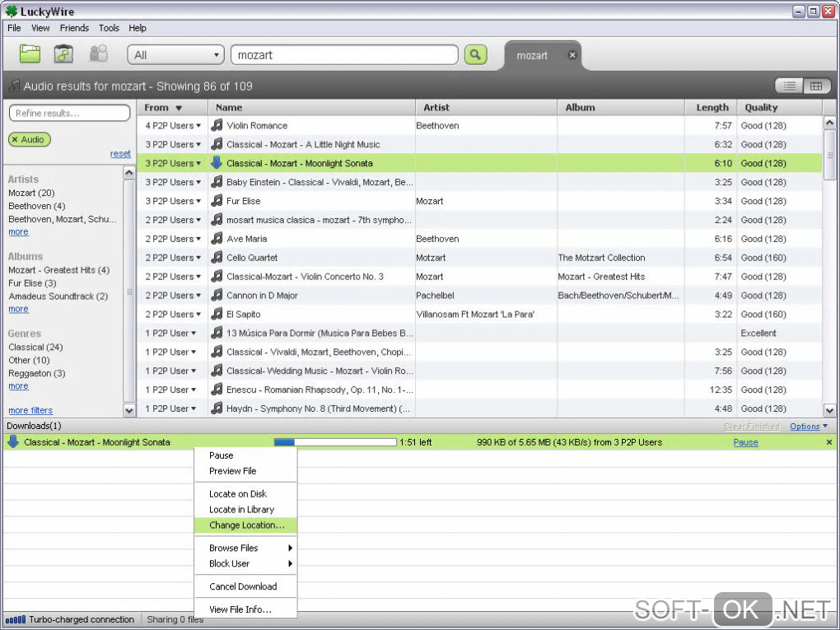Expand the Browse Files submenu

(246, 548)
